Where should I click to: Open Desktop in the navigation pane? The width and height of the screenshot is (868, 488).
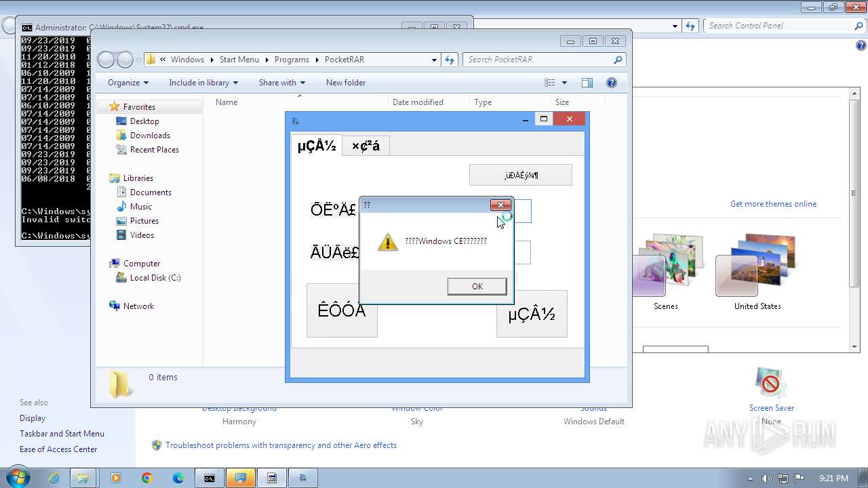pos(144,121)
